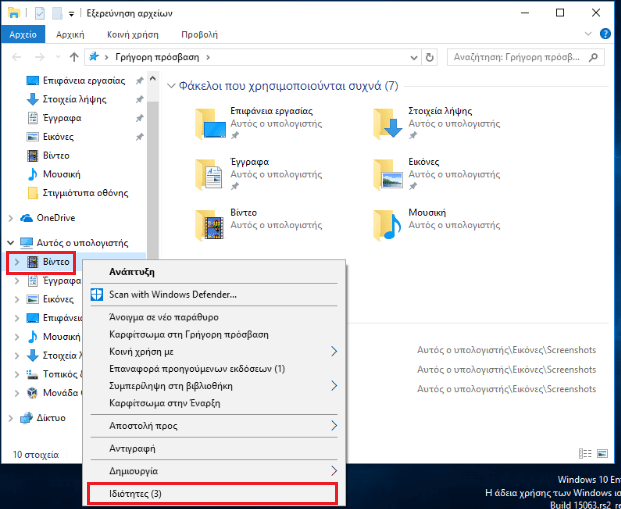
Task: Select Βίντεο in Quick access sidebar
Action: (56, 155)
